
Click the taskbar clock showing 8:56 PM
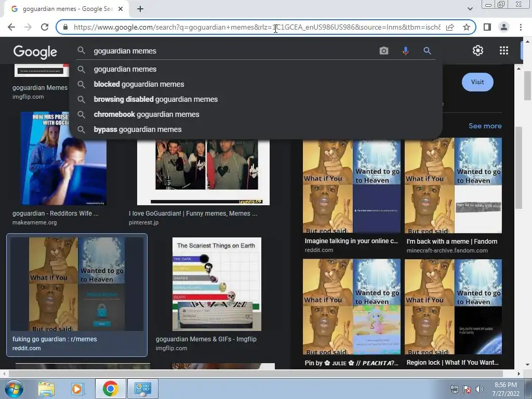[506, 389]
